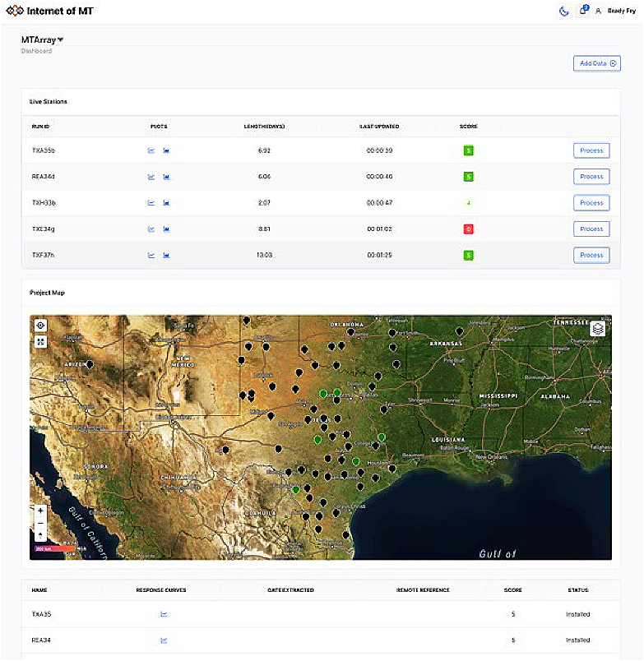This screenshot has height=661, width=644.
Task: Select station name TXA35 in lower table
Action: click(41, 614)
